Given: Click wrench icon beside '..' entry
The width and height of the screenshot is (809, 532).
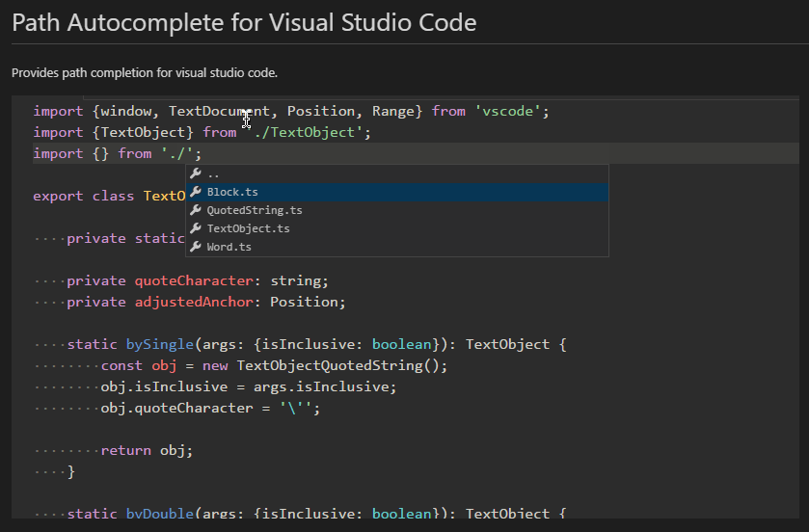Looking at the screenshot, I should coord(196,173).
